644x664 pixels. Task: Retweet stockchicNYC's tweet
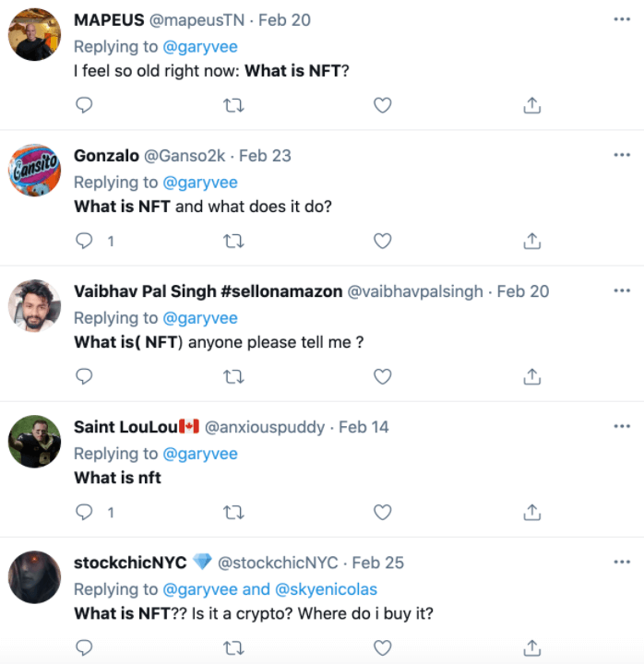[233, 646]
